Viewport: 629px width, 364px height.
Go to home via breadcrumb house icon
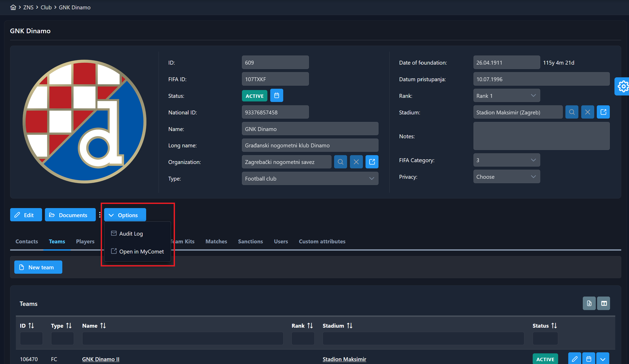tap(13, 7)
